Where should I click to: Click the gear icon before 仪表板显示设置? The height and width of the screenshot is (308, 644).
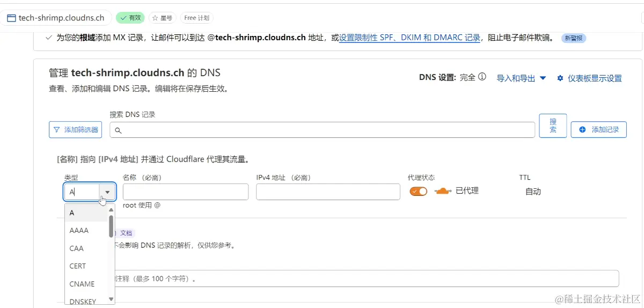[x=560, y=78]
